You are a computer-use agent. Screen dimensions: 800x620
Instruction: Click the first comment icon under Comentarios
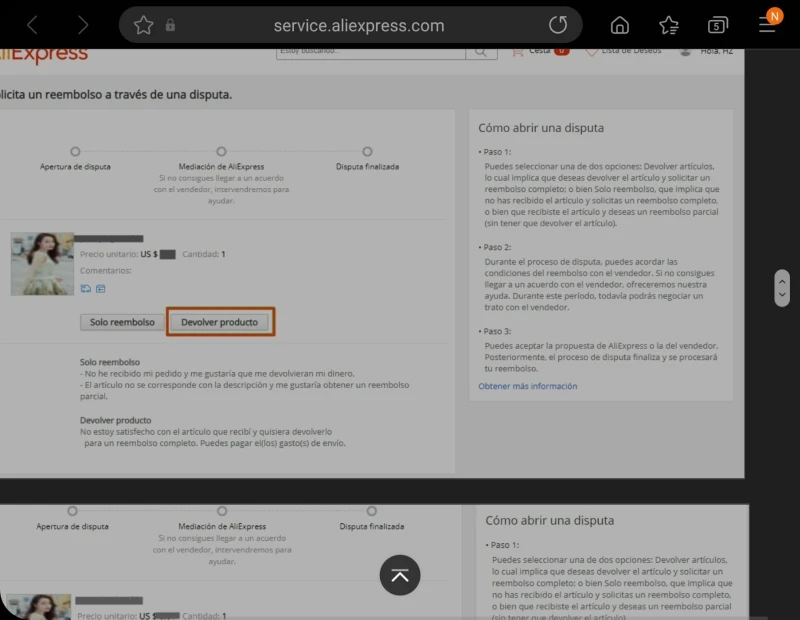pos(86,289)
